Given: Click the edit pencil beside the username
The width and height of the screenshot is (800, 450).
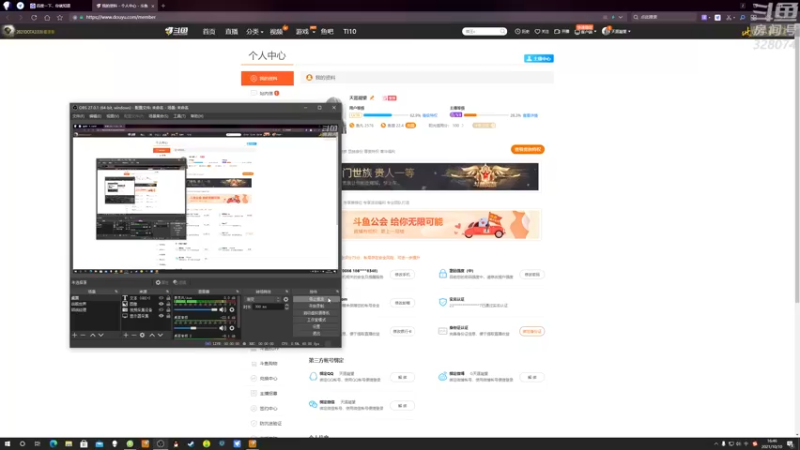Looking at the screenshot, I should click(372, 97).
